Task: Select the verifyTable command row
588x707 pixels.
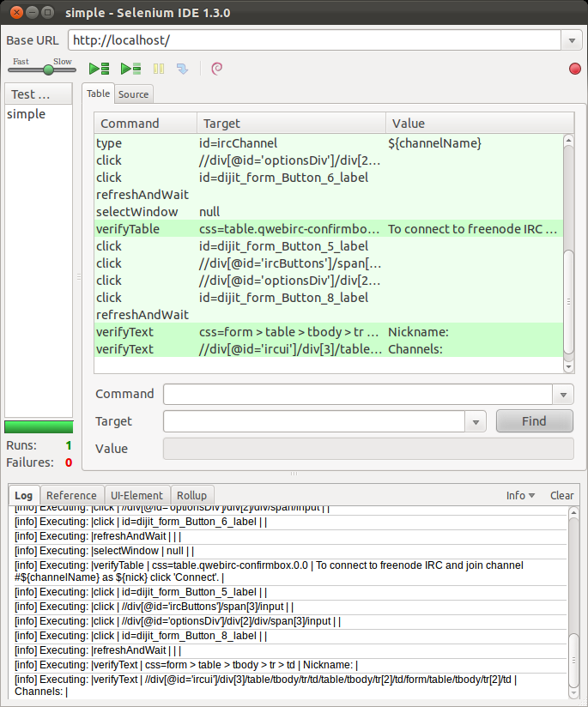Action: [329, 228]
